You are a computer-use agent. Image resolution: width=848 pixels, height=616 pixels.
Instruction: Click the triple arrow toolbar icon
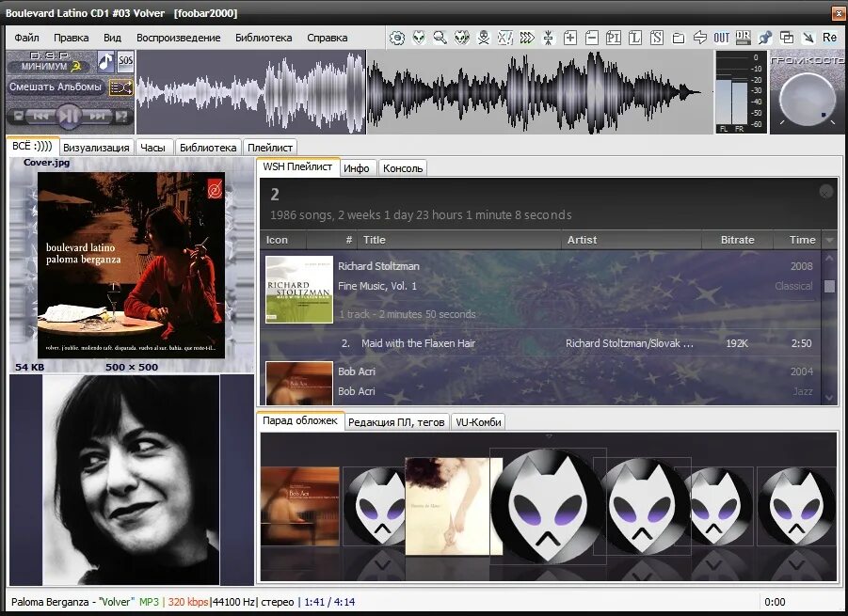point(527,38)
